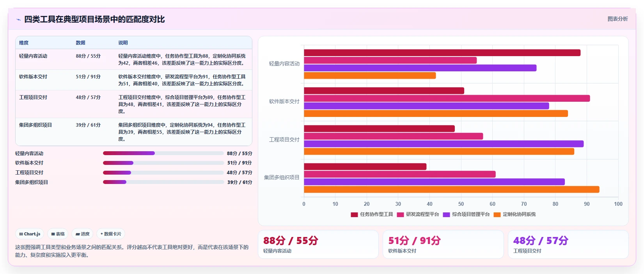The image size is (644, 274).
Task: Click the 软件版本交付 progress bar
Action: click(163, 163)
